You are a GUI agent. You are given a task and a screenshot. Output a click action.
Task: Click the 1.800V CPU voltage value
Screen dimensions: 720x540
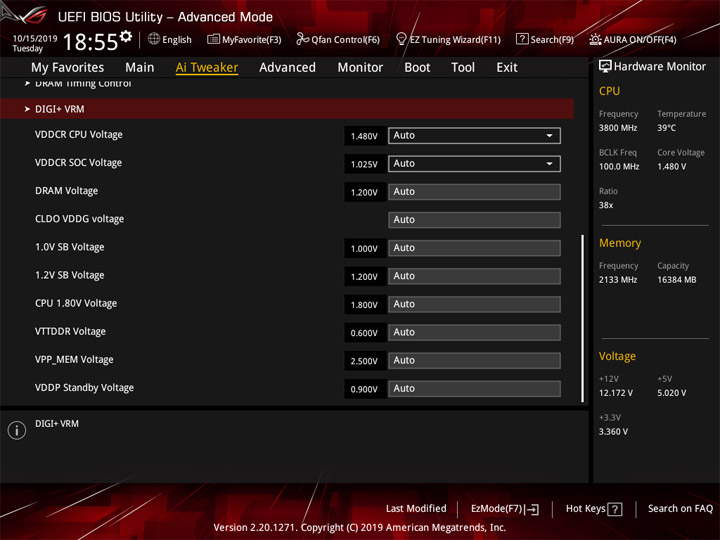point(365,304)
